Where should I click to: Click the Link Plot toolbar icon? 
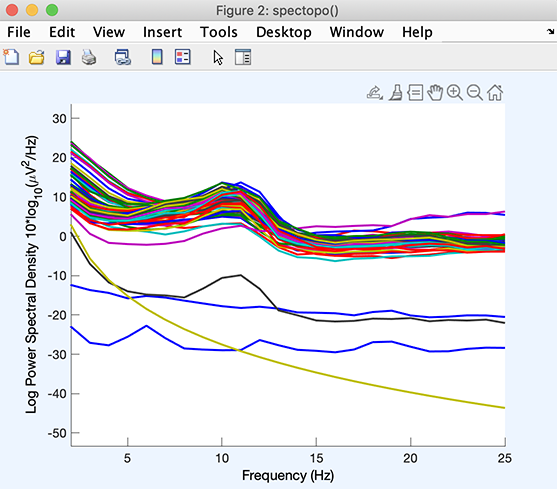(123, 57)
